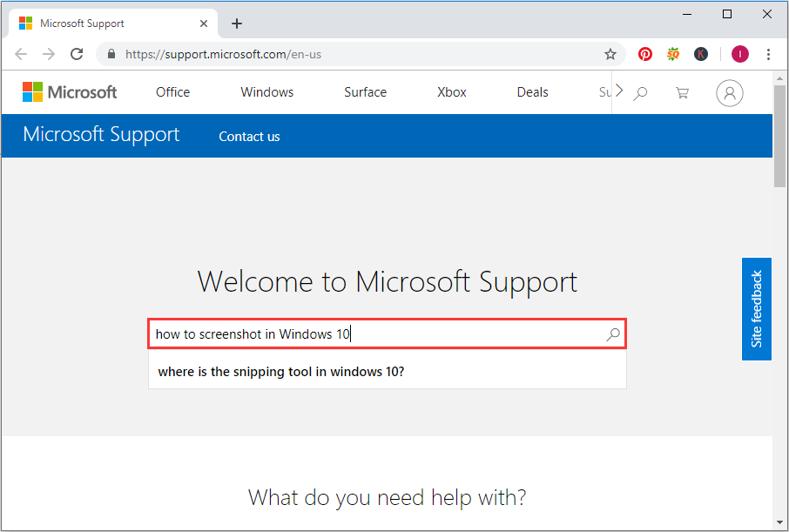Click the Pinterest extension icon
The width and height of the screenshot is (789, 532).
pyautogui.click(x=644, y=53)
